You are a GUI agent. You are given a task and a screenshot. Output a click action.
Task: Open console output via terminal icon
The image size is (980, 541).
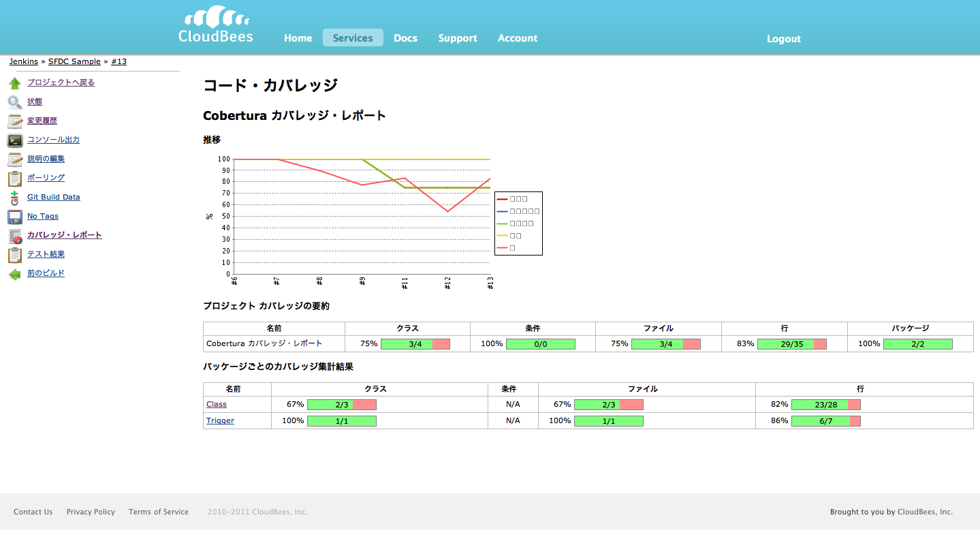(14, 141)
